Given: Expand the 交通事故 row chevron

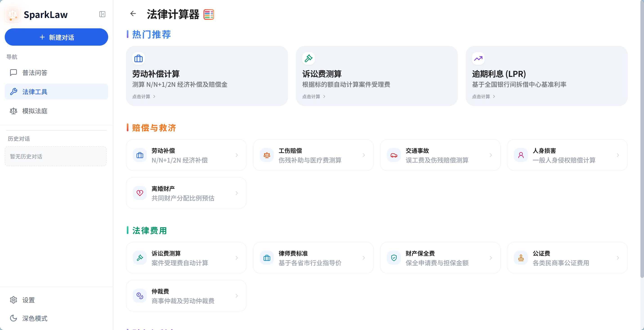Looking at the screenshot, I should [491, 155].
